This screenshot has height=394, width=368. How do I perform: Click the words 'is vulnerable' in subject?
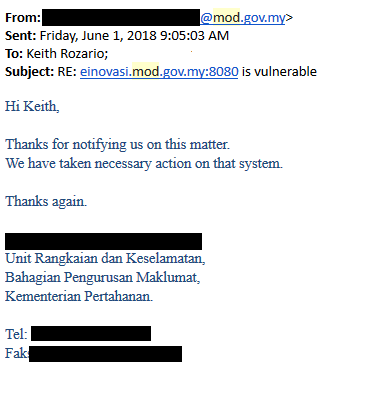(279, 72)
